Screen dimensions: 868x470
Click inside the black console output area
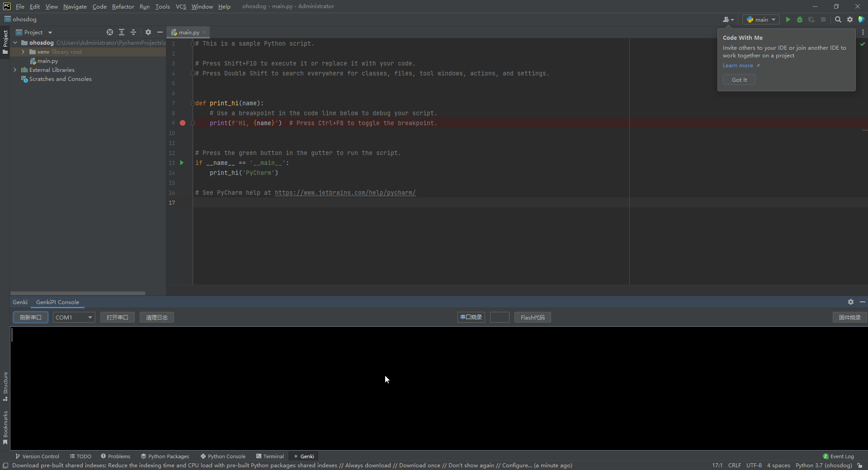coord(439,388)
